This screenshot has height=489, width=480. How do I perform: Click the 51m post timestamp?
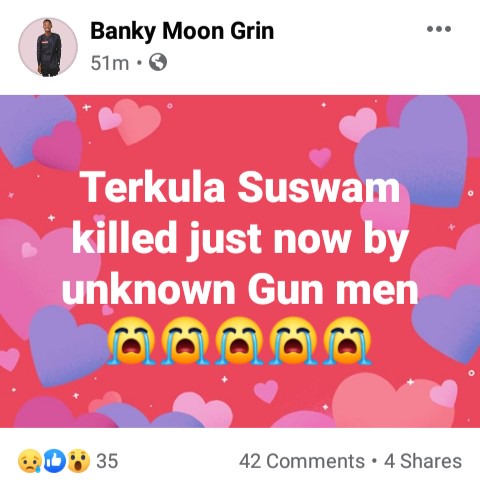[x=110, y=63]
